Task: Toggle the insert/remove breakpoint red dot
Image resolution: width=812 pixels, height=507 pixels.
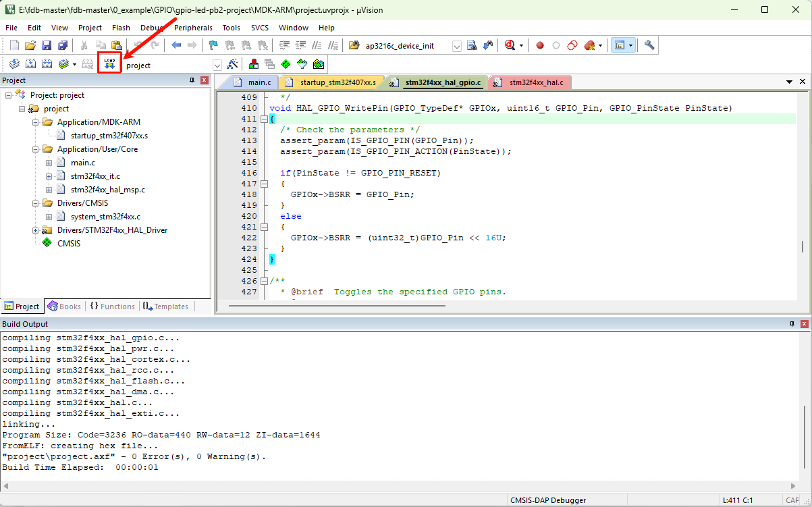Action: 540,45
